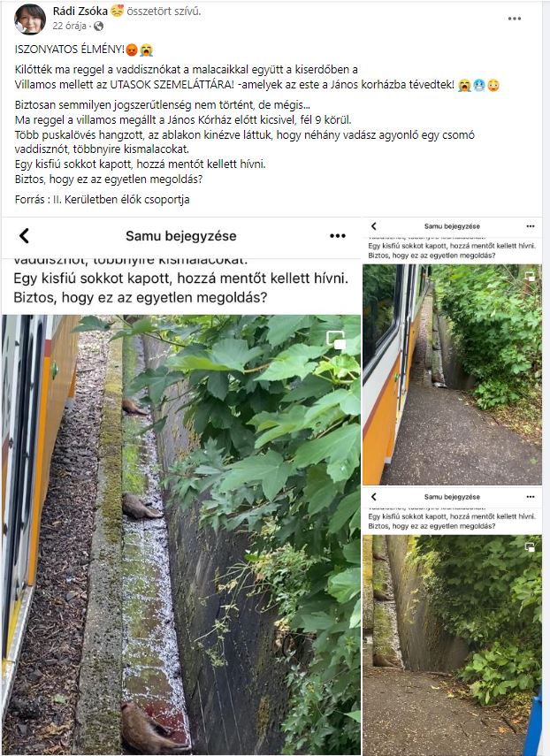Image resolution: width=550 pixels, height=756 pixels.
Task: Open three-dot menu in large Samu bejegyzése header
Action: coord(338,236)
